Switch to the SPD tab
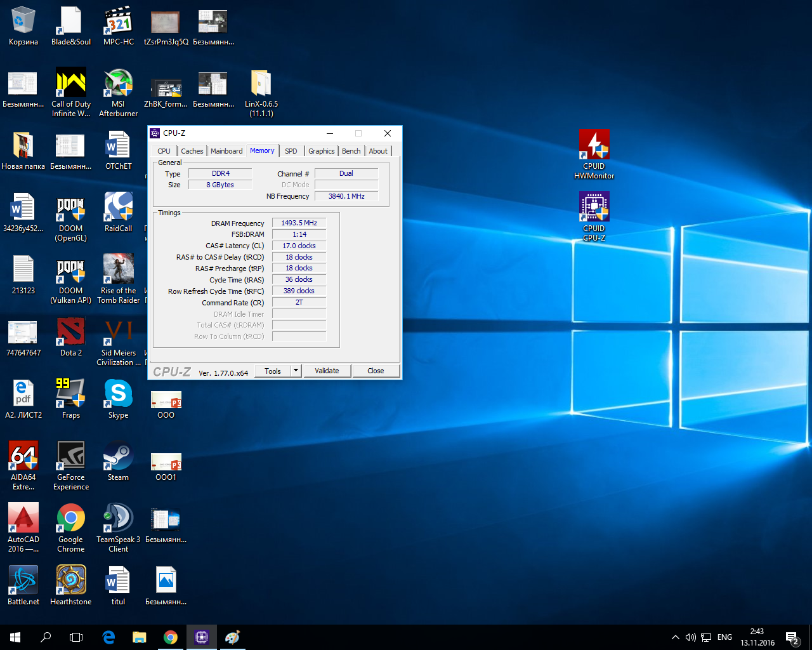Viewport: 812px width, 650px height. [291, 151]
